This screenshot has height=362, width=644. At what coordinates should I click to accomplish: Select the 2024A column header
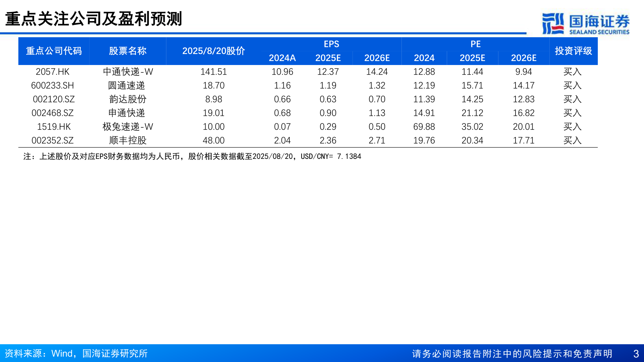pyautogui.click(x=282, y=58)
